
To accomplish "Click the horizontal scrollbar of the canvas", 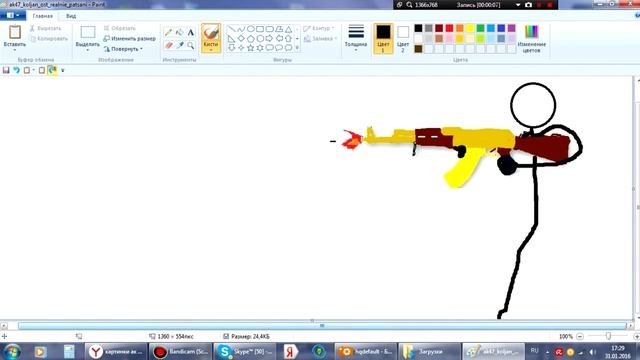I will tap(322, 326).
